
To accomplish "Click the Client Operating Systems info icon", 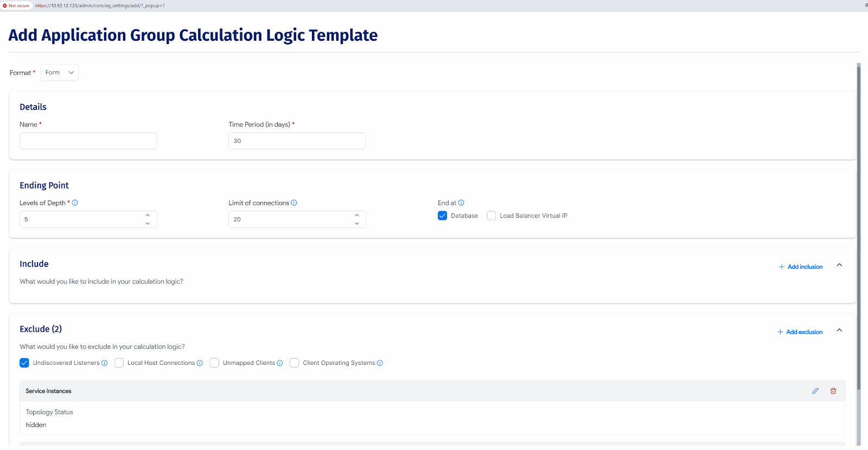I will (x=380, y=363).
